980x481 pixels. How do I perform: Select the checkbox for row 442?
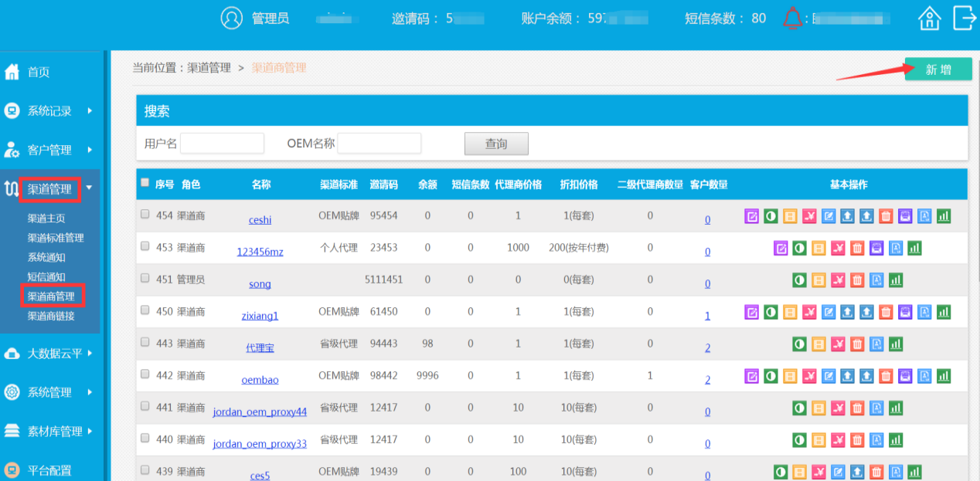pyautogui.click(x=145, y=374)
